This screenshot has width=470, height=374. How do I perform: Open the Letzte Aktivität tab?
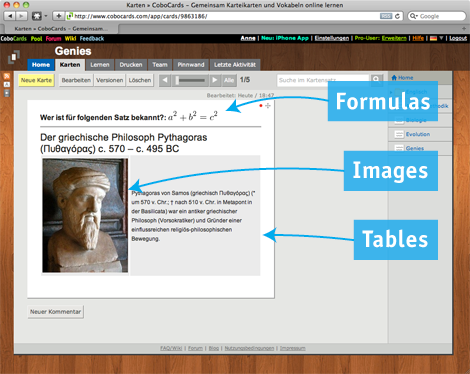point(235,65)
